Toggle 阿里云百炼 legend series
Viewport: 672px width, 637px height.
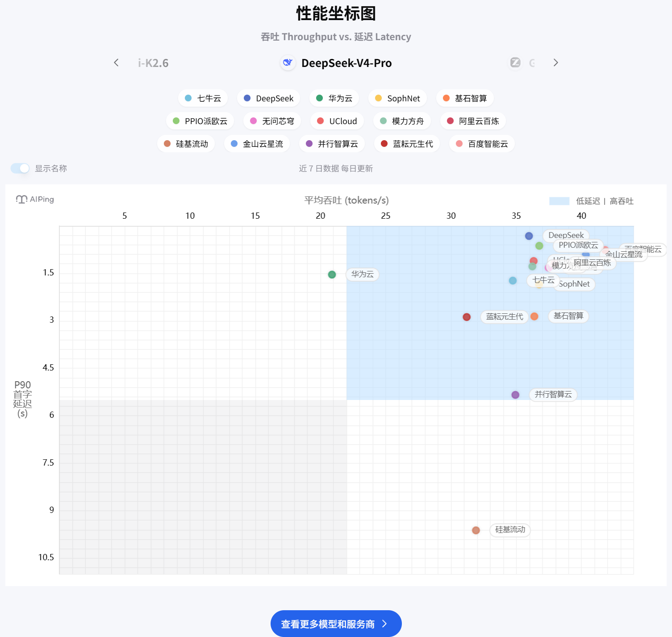tap(473, 121)
